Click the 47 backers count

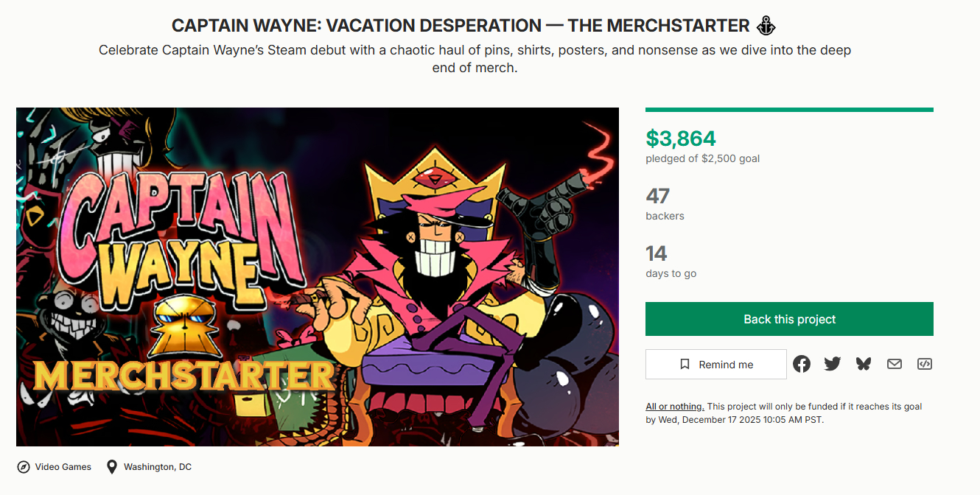tap(657, 196)
